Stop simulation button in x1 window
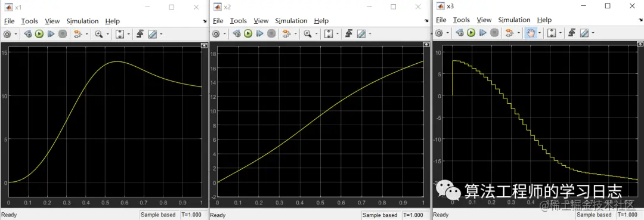This screenshot has height=220, width=644. 63,34
